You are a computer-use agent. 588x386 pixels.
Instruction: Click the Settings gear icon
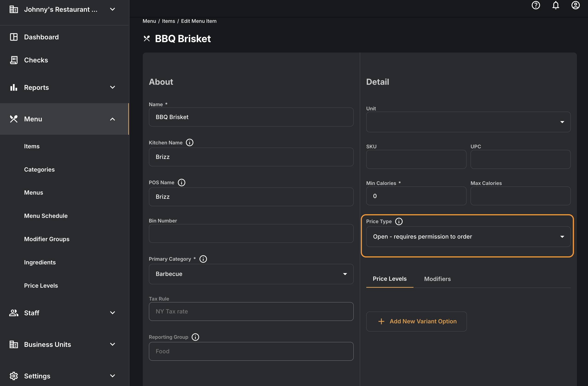[x=14, y=376]
